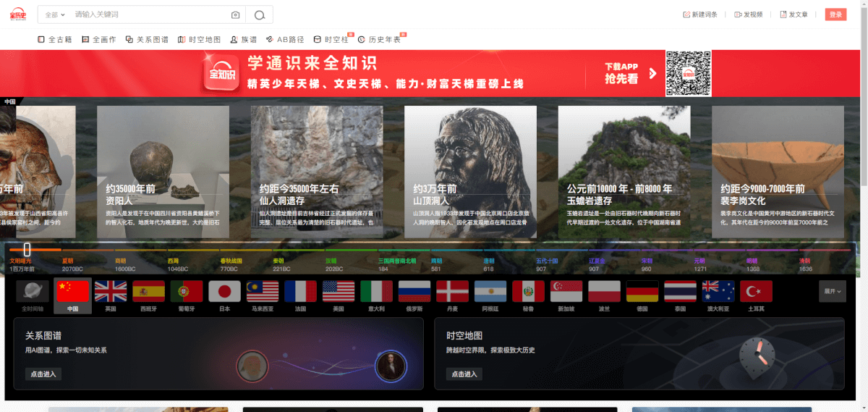Click the banner's right arrow icon
The image size is (868, 412).
click(652, 73)
